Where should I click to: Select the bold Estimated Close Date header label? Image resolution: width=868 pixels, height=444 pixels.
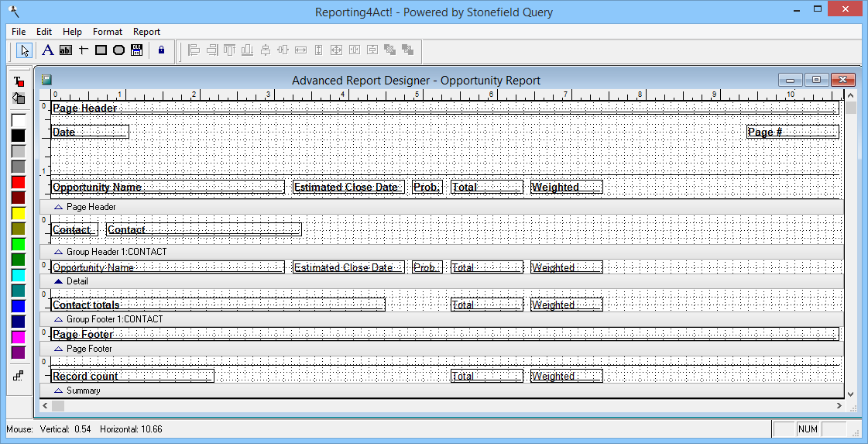(x=348, y=188)
